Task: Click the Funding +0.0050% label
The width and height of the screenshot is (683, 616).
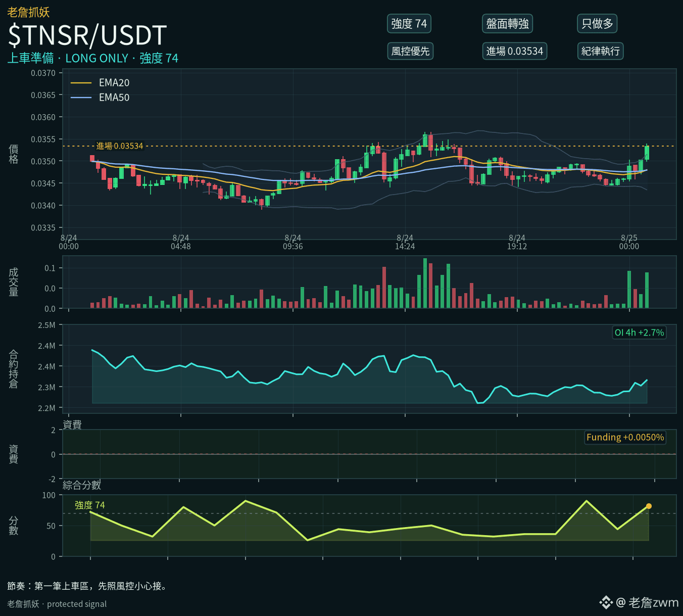Action: tap(625, 437)
